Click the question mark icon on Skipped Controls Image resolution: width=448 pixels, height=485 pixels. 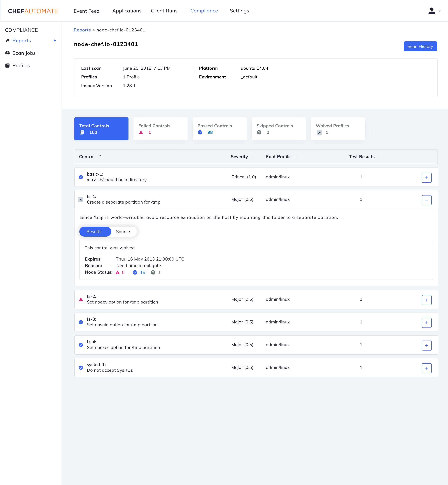pos(259,132)
